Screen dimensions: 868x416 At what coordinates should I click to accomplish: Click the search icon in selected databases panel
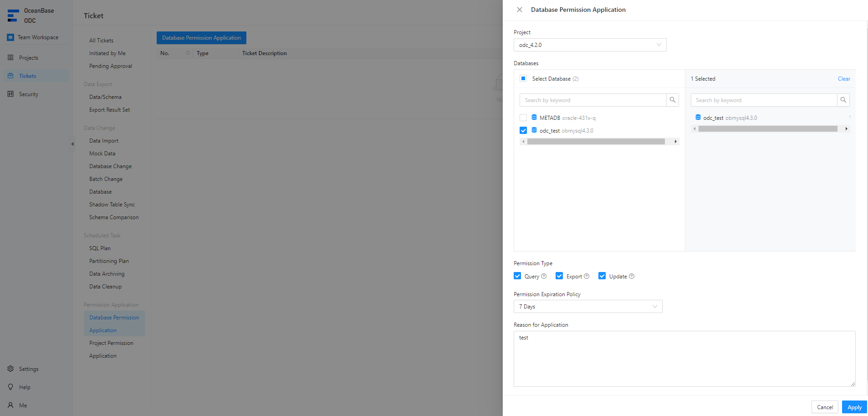point(843,100)
